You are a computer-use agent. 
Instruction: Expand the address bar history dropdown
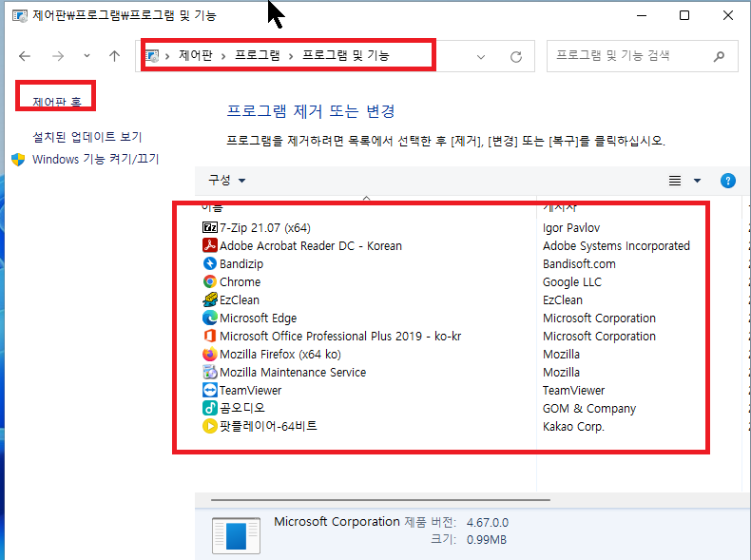(x=481, y=57)
